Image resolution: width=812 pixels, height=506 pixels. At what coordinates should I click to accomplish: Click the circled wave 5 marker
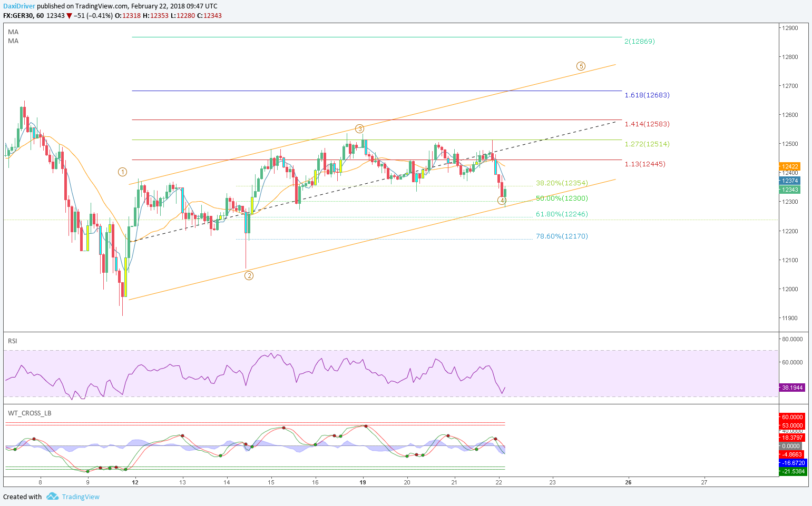pos(581,66)
